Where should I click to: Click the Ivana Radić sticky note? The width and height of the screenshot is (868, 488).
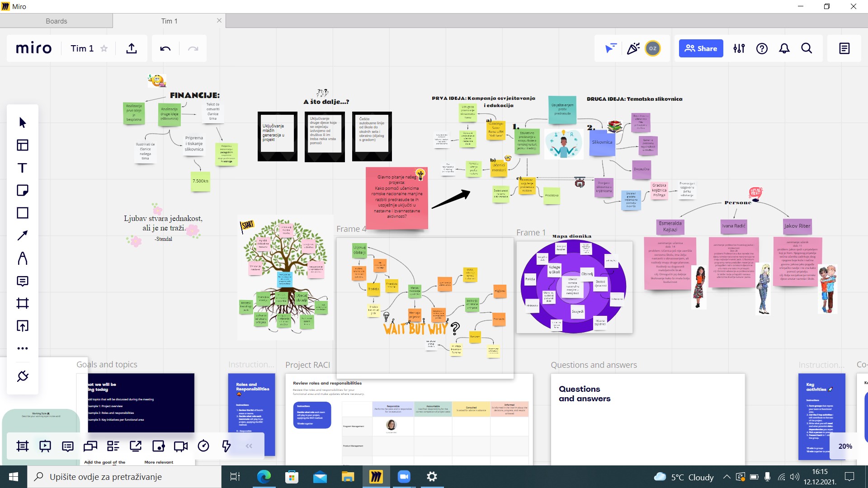click(733, 226)
